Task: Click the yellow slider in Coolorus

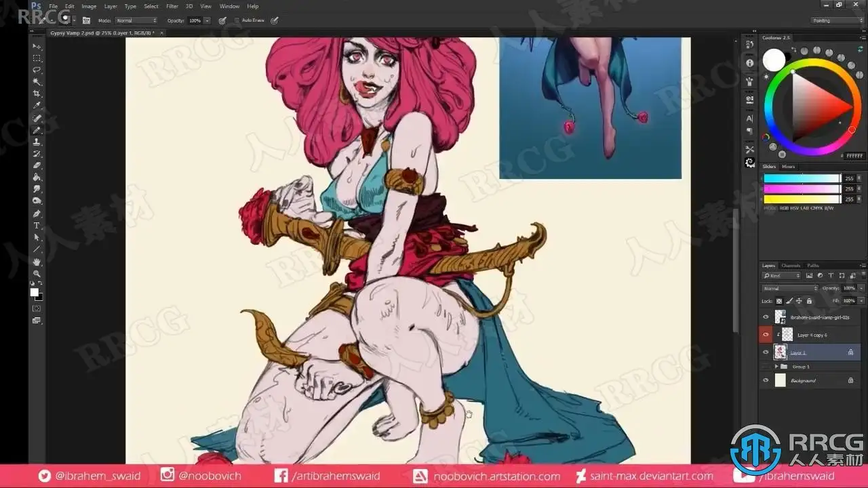Action: click(802, 199)
